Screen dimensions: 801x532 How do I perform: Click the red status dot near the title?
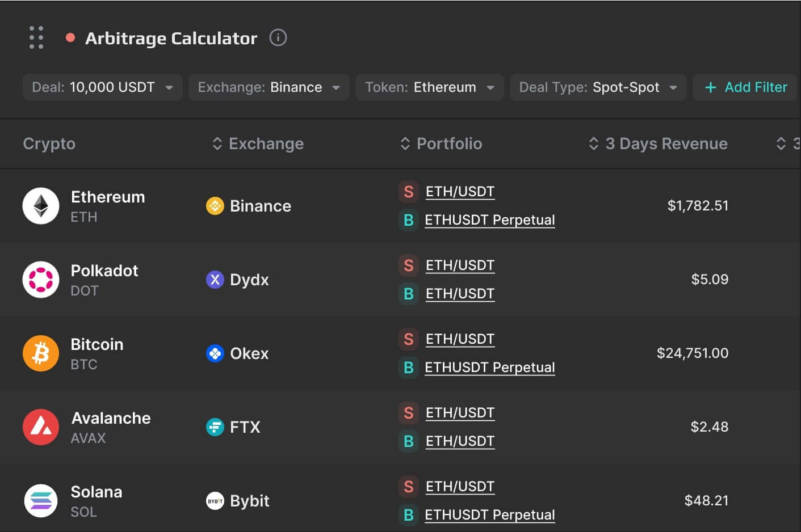[70, 38]
